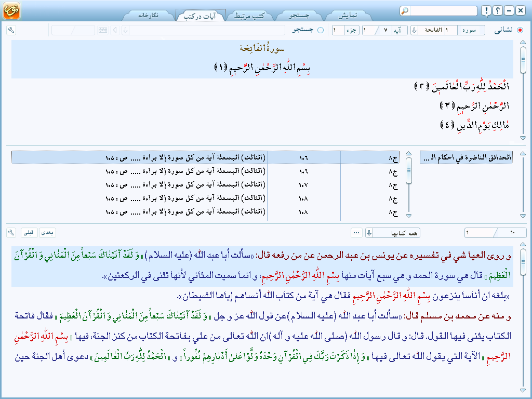Select the نشانی radio button

click(x=520, y=30)
